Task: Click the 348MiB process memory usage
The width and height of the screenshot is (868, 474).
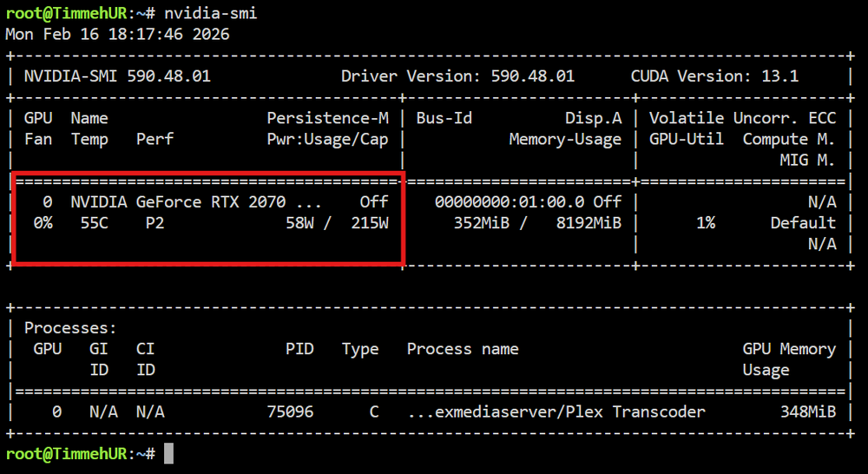Action: [807, 412]
